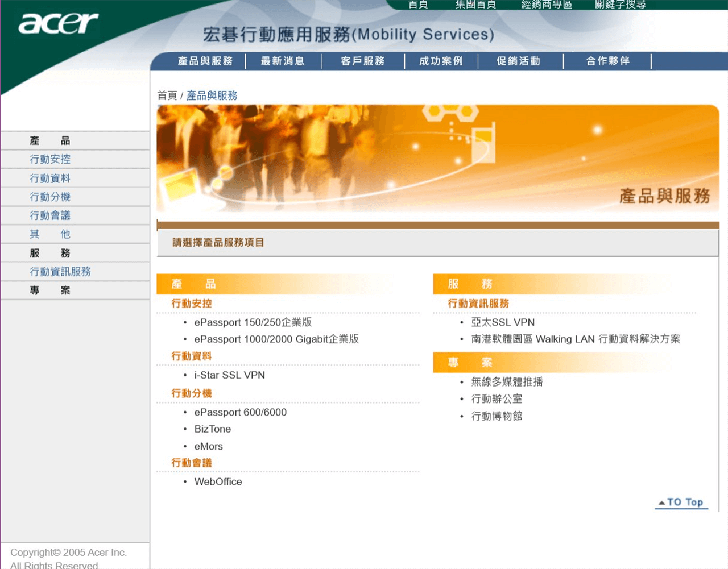Click 請選擇產品服務項目 heading text
Screen dimensions: 728x569
click(x=218, y=243)
